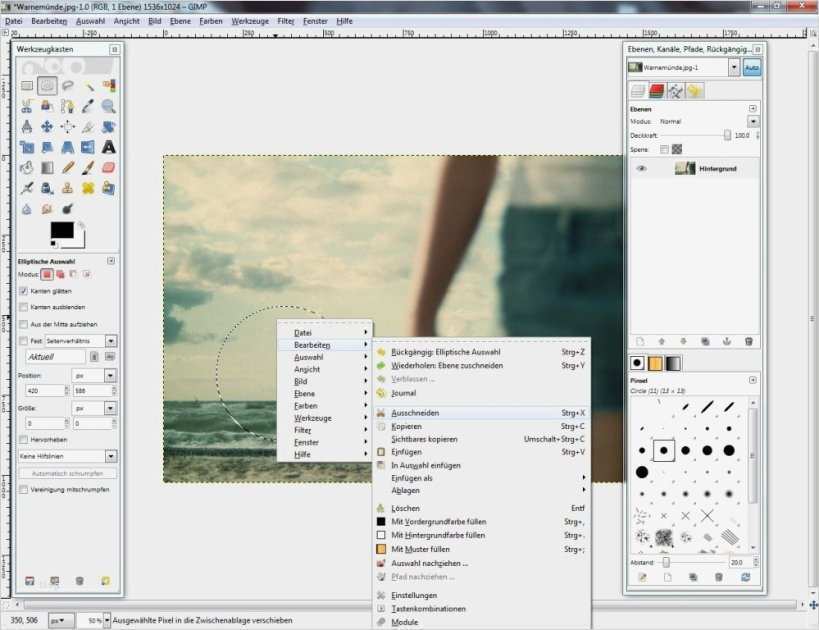Activate the Zoom magnifier tool
This screenshot has width=819, height=630.
(x=108, y=106)
